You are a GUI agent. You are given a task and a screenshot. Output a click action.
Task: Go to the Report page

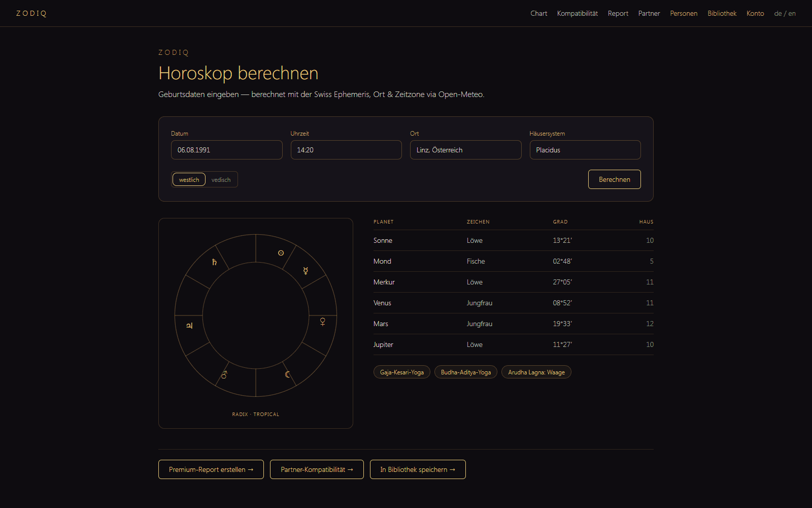pyautogui.click(x=618, y=13)
